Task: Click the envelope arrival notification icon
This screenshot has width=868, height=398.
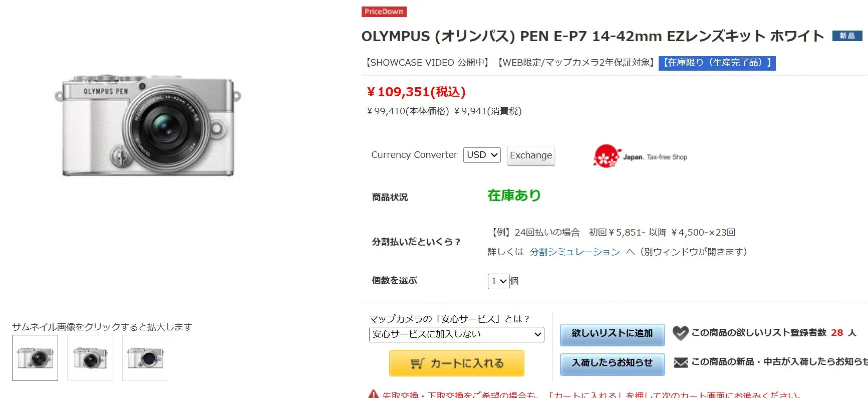Action: [x=680, y=362]
